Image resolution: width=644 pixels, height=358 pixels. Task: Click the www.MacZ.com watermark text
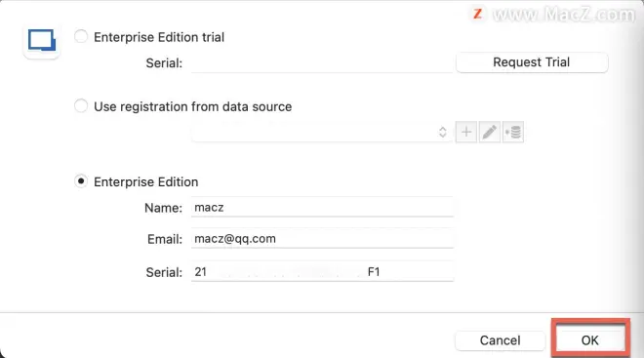(x=564, y=15)
